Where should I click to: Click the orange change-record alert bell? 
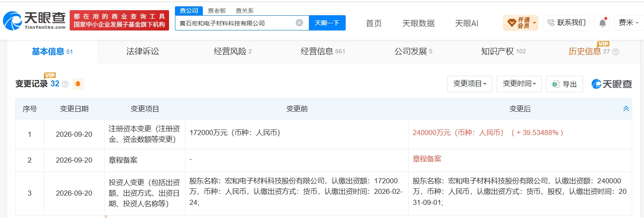click(x=78, y=84)
